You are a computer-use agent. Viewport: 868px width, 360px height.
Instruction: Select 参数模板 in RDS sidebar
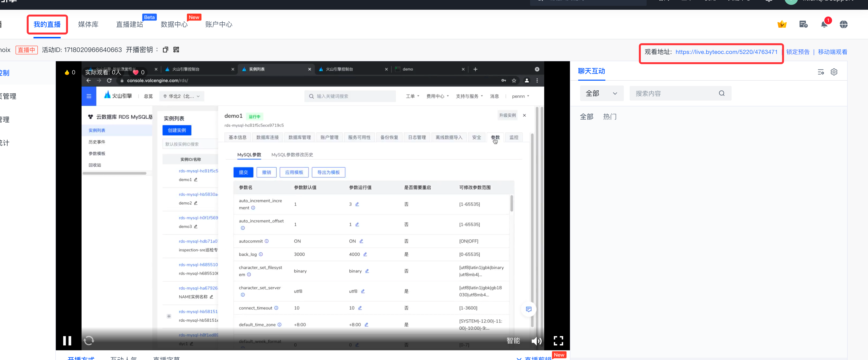point(97,154)
